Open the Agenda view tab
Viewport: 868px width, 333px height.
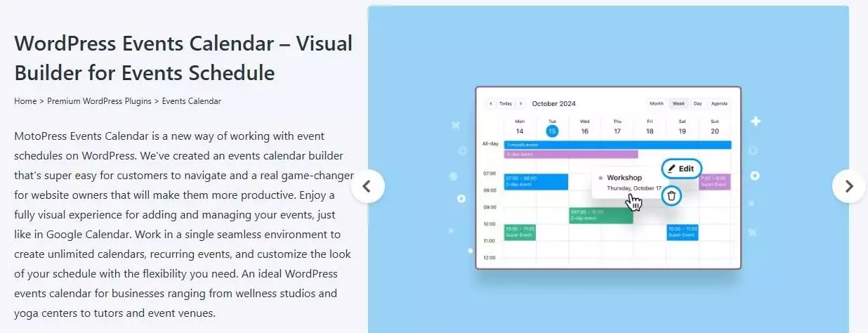coord(719,103)
